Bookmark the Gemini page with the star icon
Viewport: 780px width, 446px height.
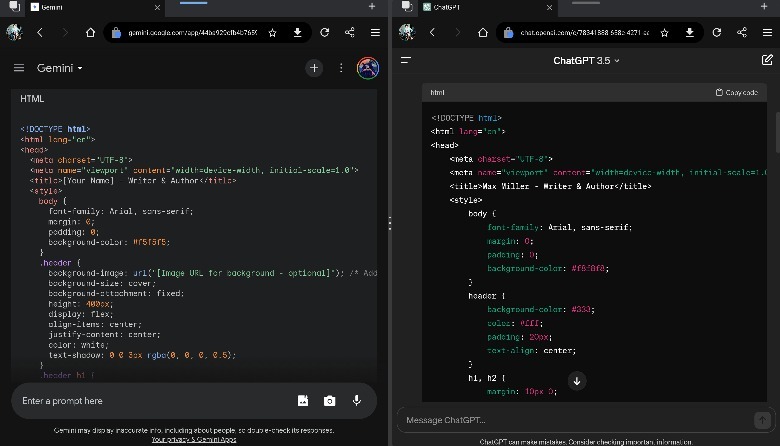(x=272, y=32)
